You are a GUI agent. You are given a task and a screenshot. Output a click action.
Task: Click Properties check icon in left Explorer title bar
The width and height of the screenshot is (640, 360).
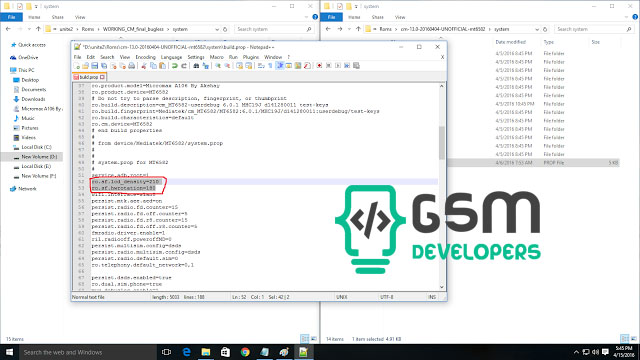pos(20,6)
